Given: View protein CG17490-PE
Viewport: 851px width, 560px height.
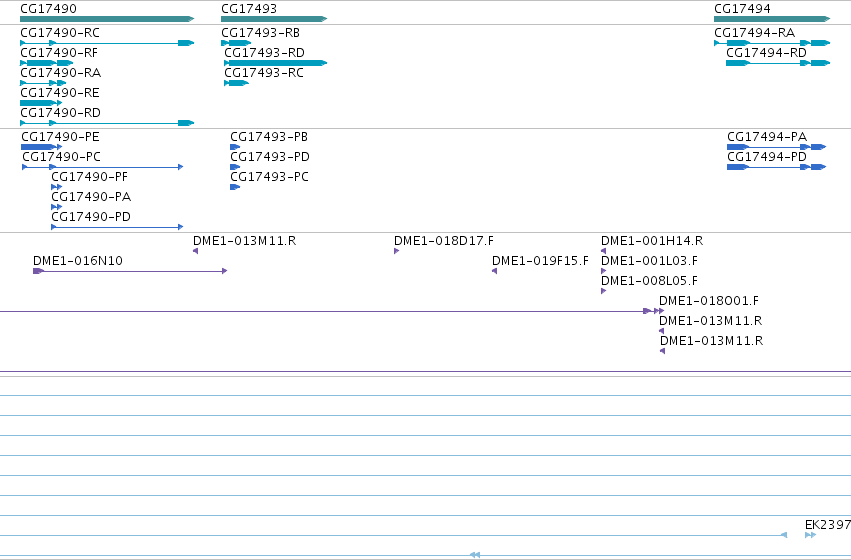Looking at the screenshot, I should tap(42, 147).
